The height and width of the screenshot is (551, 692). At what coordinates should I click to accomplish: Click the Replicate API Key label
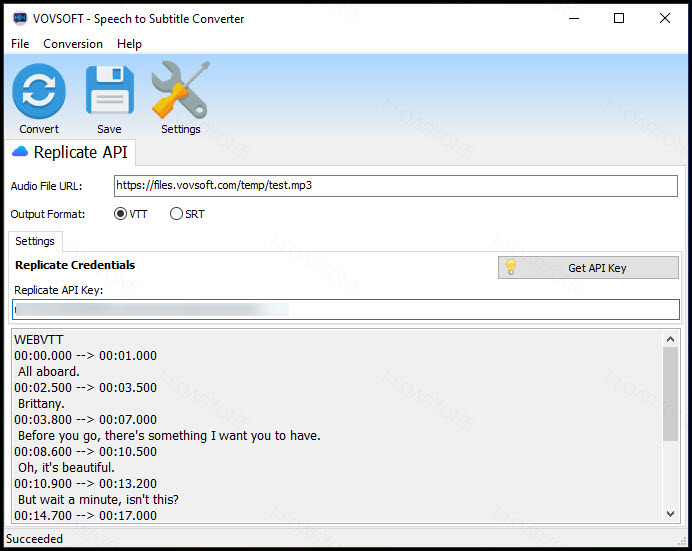coord(59,290)
